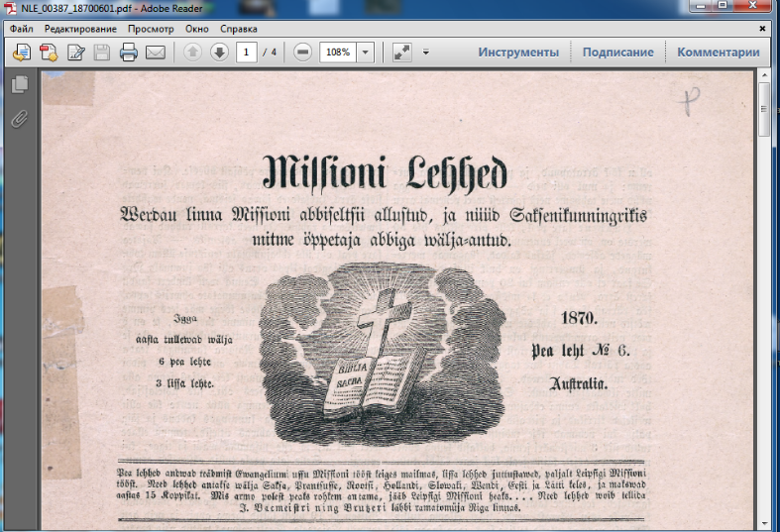
Task: Toggle the fit-to-window read mode icon
Action: tap(402, 52)
